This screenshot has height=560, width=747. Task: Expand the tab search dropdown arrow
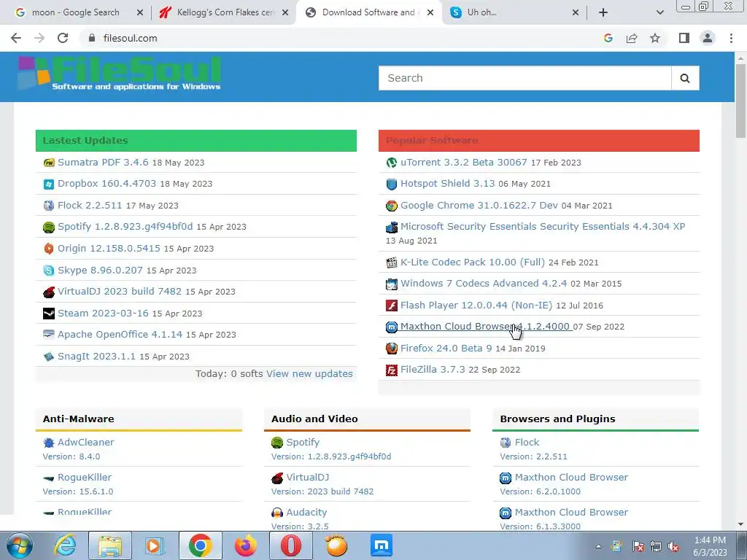[x=659, y=12]
